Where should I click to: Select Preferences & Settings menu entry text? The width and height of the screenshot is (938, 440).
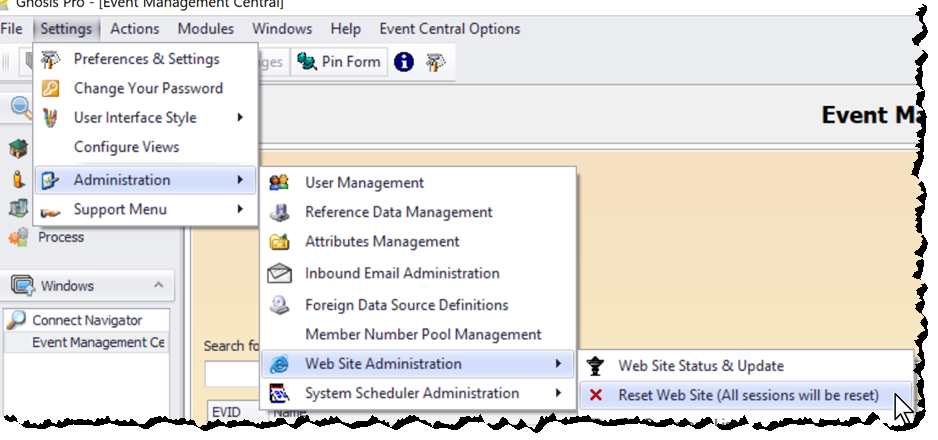click(147, 59)
